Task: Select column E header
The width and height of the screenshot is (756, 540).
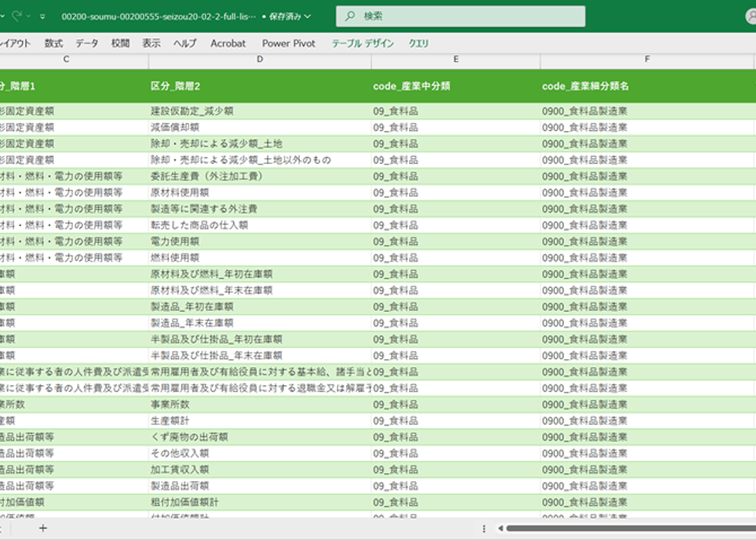Action: tap(456, 59)
